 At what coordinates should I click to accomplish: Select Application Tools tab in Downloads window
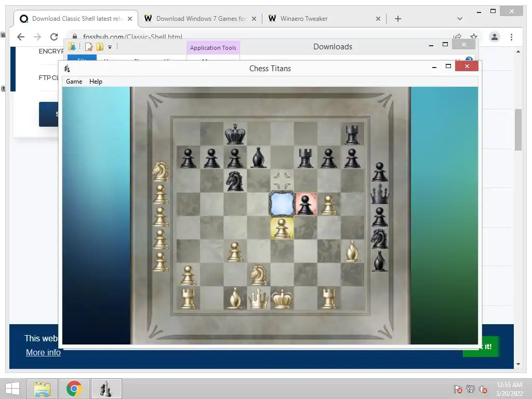[213, 48]
